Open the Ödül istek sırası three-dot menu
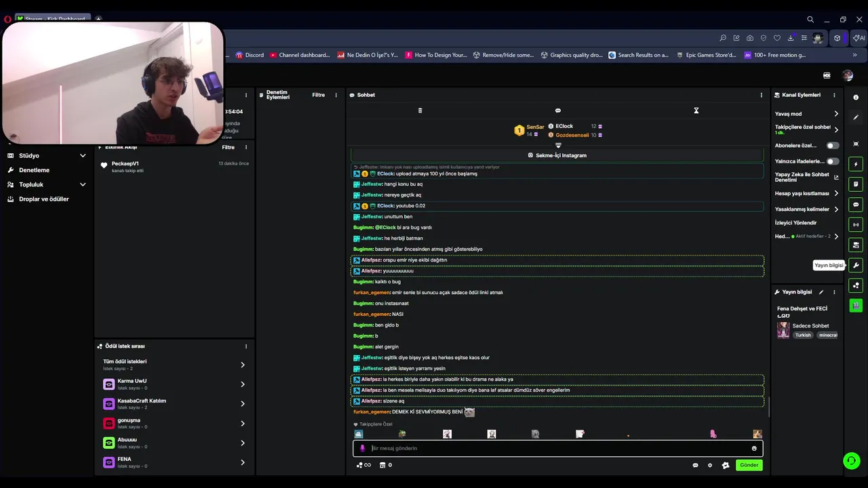868x488 pixels. (245, 346)
